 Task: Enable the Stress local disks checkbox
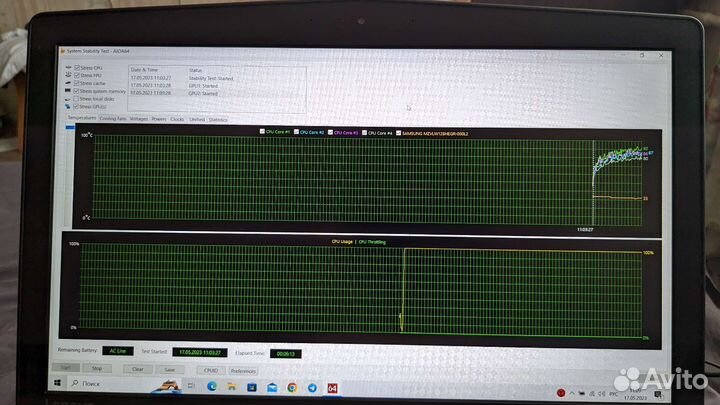75,98
